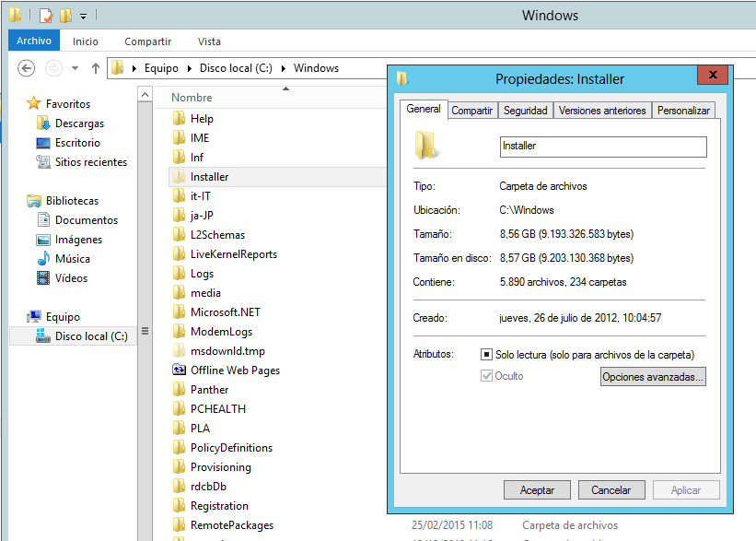The image size is (756, 541).
Task: Open Personalizar tab in Properties dialog
Action: [683, 111]
